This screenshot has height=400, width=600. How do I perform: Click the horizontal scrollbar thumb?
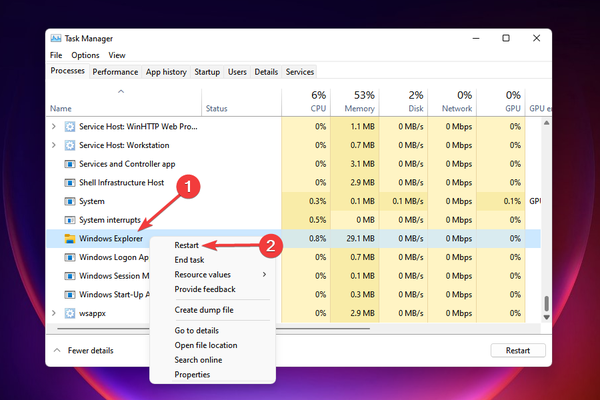(214, 328)
